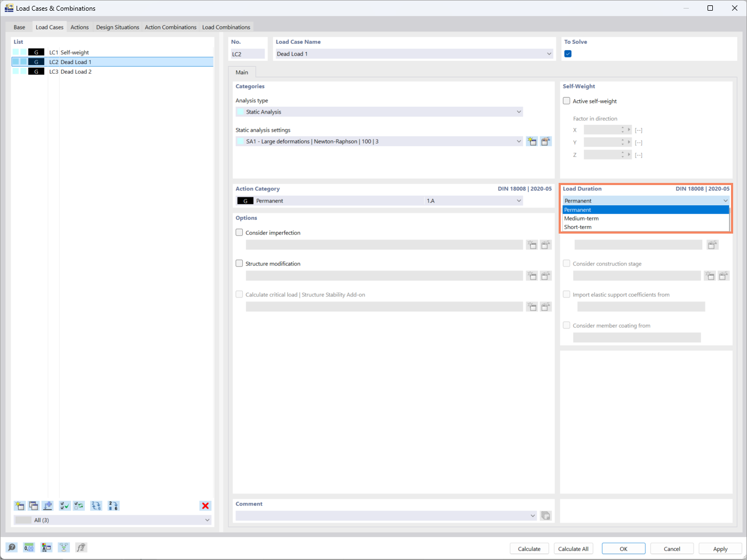747x560 pixels.
Task: Copy the selected load case
Action: click(x=33, y=506)
